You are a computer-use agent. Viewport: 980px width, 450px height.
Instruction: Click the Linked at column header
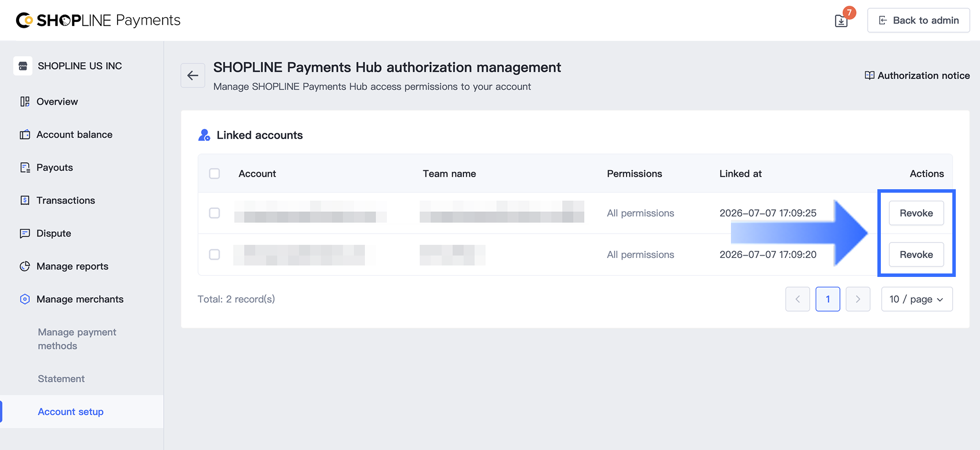tap(740, 174)
